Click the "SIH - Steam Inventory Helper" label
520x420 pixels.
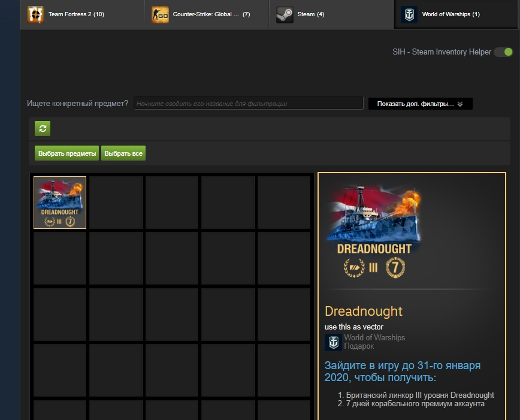[x=442, y=52]
